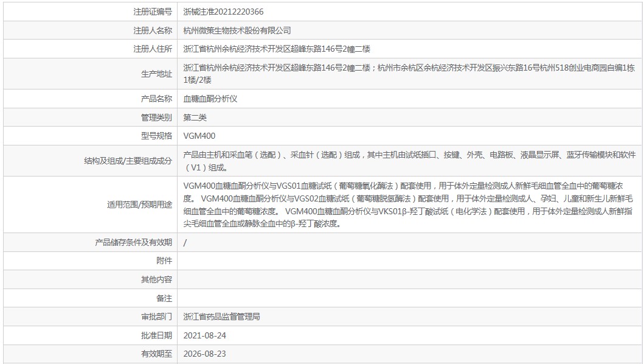Select company name 杭州微策生物技术股份有限公司
The width and height of the screenshot is (644, 364).
click(237, 30)
